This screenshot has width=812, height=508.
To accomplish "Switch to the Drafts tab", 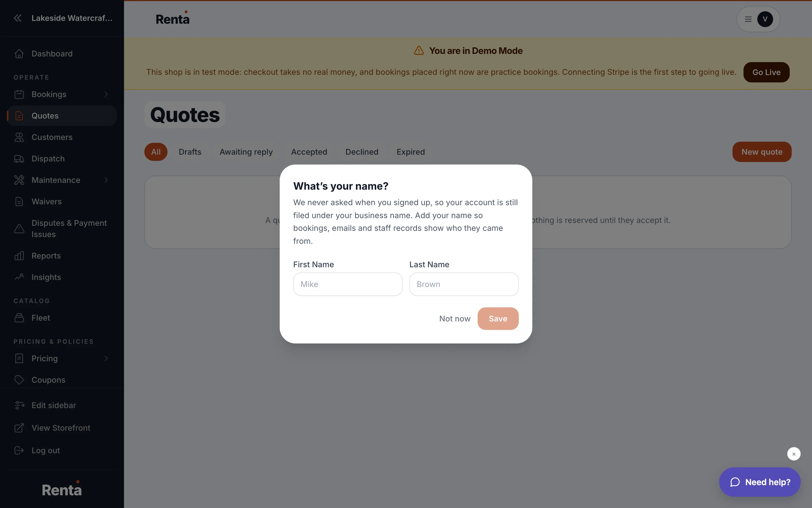I will coord(190,152).
